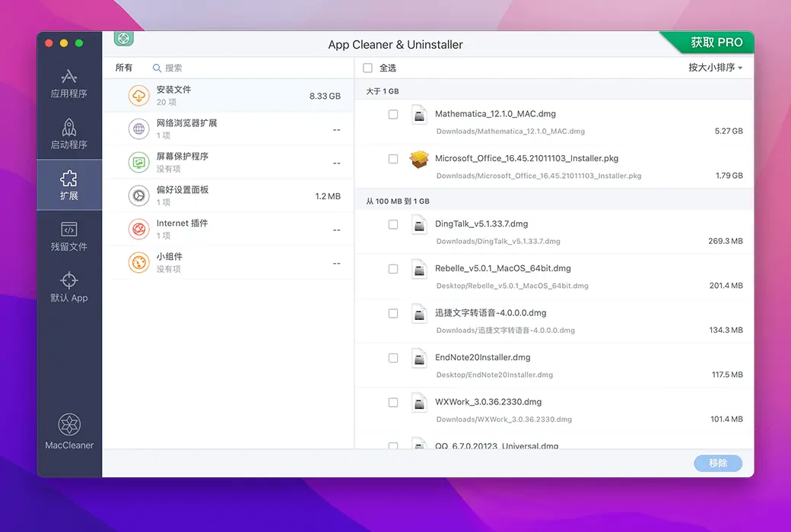Click the Rebelle dmg file icon

(x=419, y=269)
